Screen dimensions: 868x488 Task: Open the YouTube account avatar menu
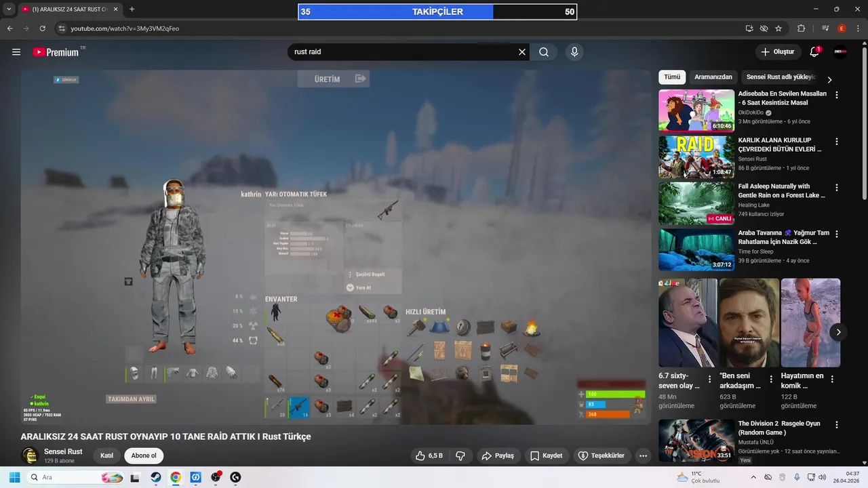point(841,52)
